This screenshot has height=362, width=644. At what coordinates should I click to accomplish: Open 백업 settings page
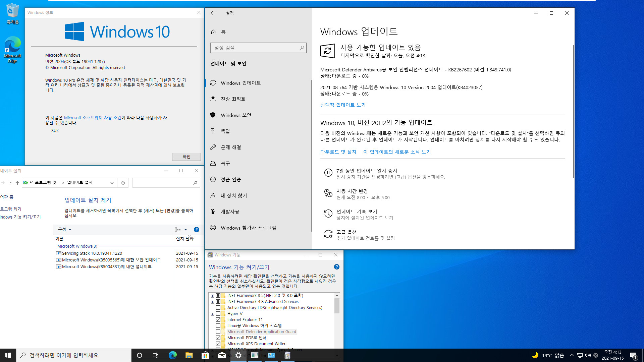(x=258, y=131)
